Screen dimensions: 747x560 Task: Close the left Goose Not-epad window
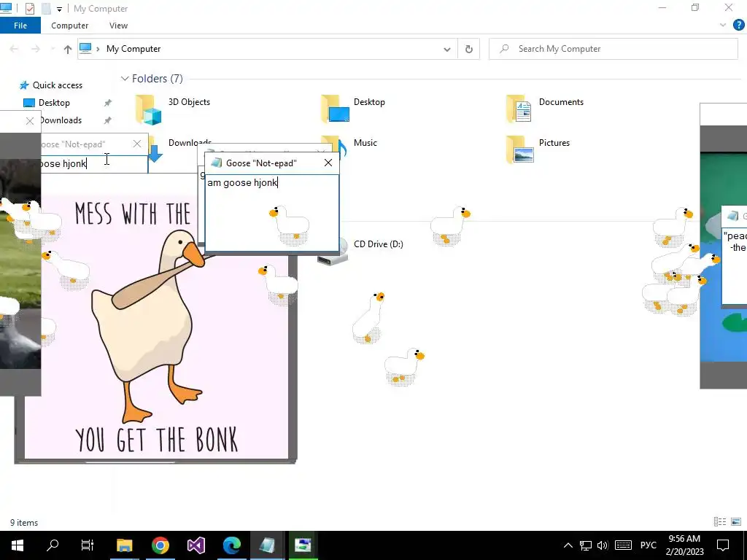pyautogui.click(x=137, y=144)
